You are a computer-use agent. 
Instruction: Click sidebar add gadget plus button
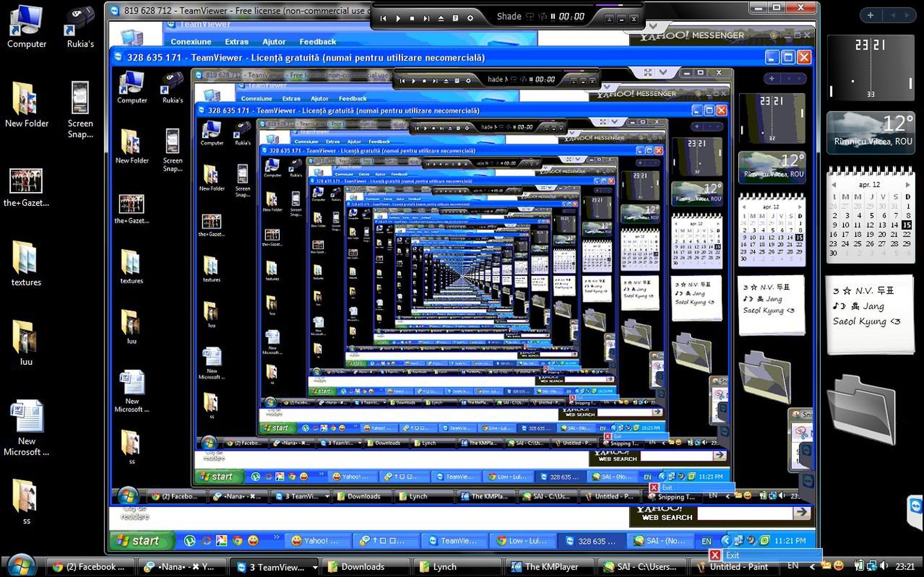click(870, 15)
